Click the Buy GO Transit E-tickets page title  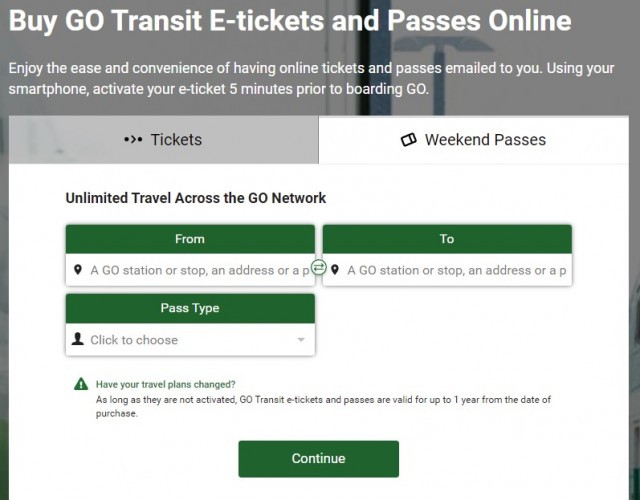coord(290,20)
